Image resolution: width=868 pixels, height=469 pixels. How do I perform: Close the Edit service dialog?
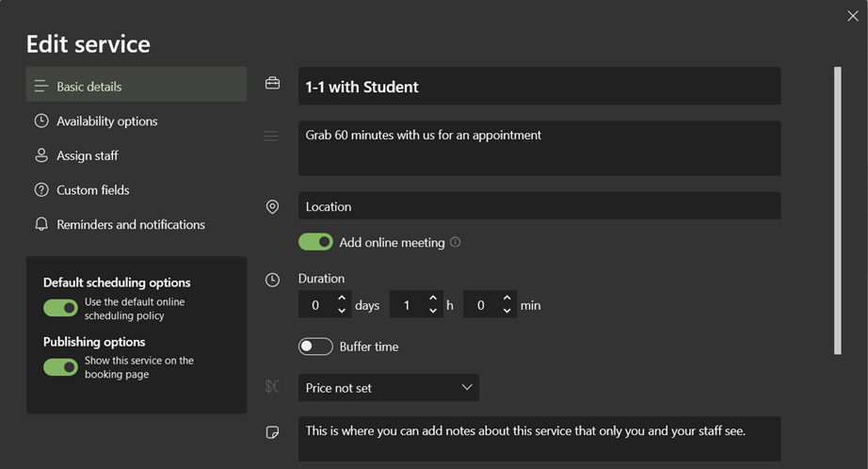tap(853, 15)
